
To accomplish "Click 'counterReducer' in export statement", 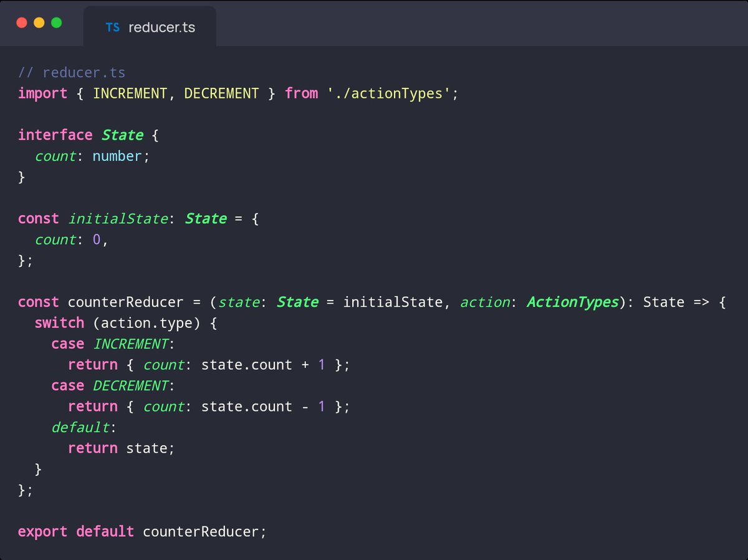I will coord(201,532).
